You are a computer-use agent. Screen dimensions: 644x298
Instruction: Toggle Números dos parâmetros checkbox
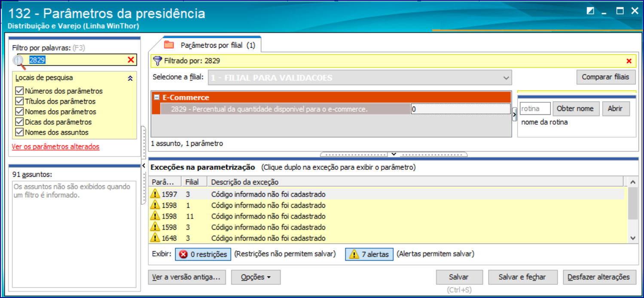click(x=19, y=91)
